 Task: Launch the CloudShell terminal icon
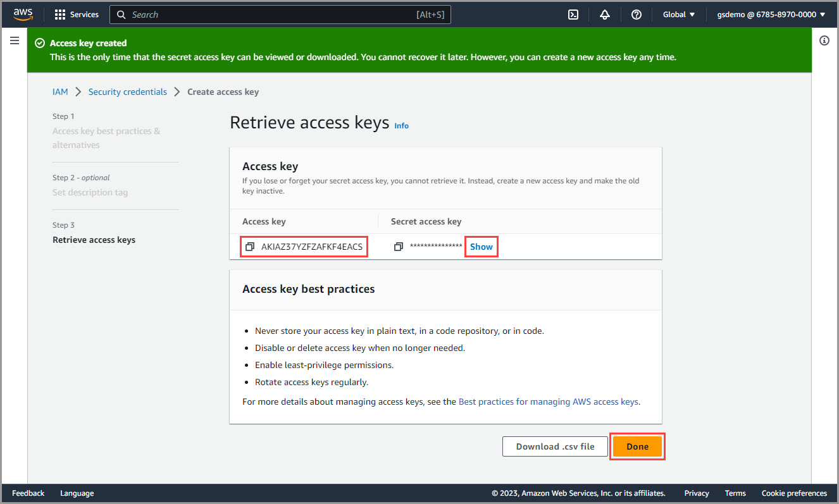coord(573,15)
